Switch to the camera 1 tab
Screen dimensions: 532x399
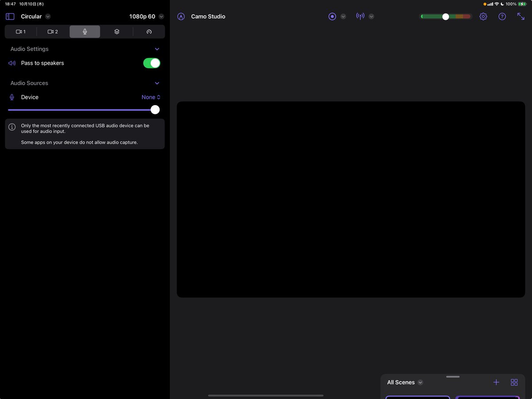pyautogui.click(x=21, y=31)
